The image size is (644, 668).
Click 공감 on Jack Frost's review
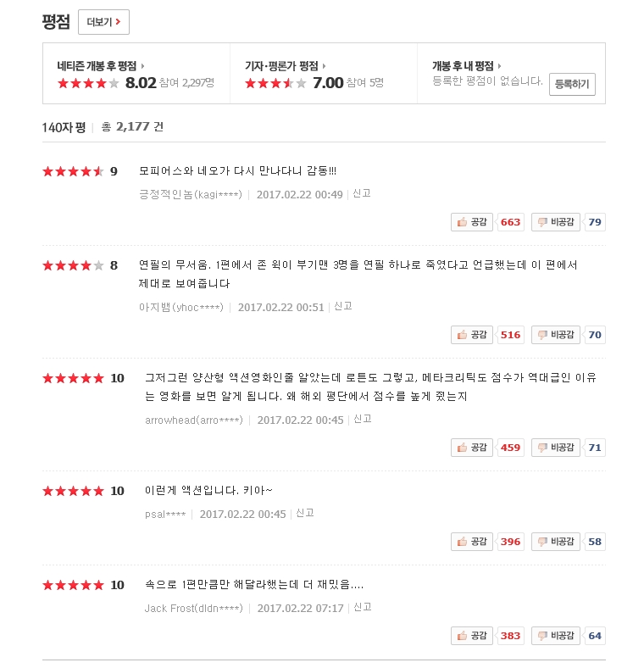click(471, 636)
